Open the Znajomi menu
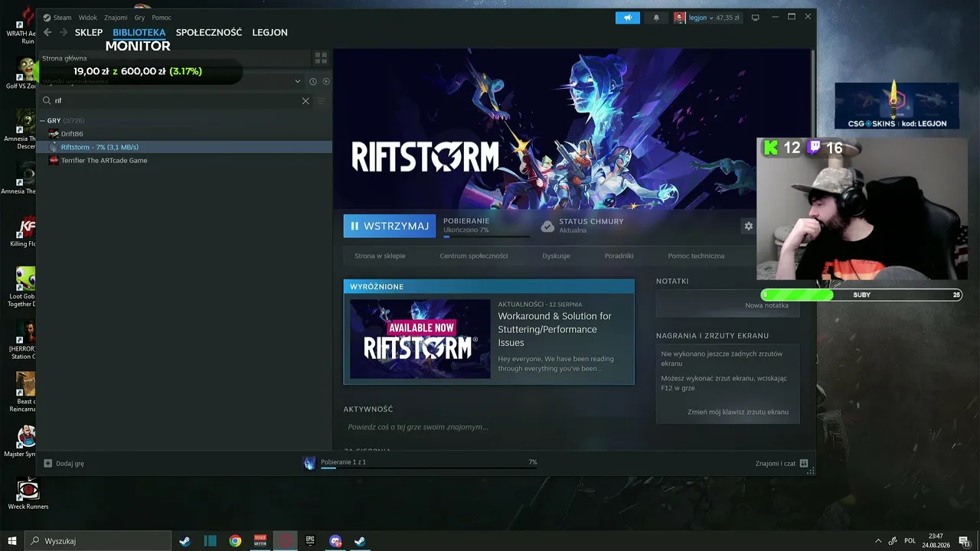The image size is (980, 551). click(116, 18)
